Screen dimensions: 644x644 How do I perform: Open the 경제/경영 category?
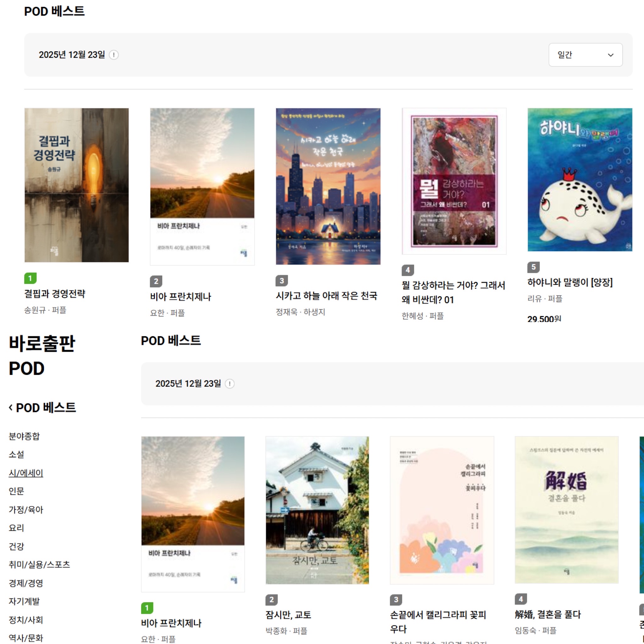(26, 583)
